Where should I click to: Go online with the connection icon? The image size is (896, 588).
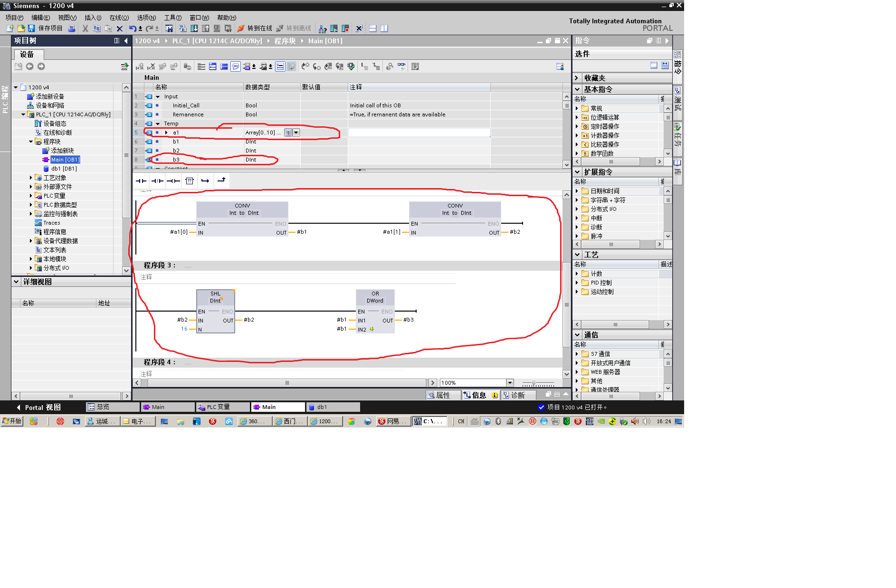tap(240, 28)
